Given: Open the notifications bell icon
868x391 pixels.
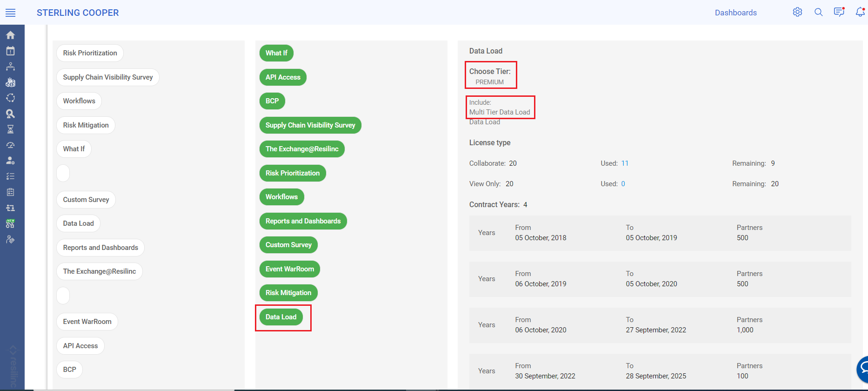Looking at the screenshot, I should 860,12.
